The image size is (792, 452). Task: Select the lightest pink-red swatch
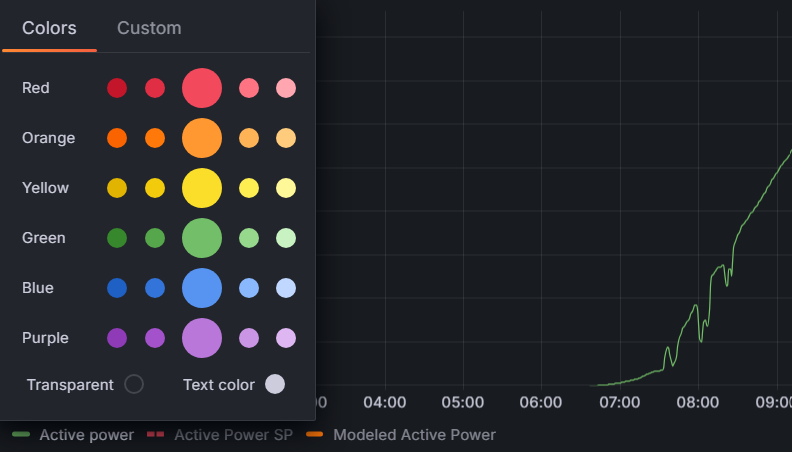click(x=286, y=88)
